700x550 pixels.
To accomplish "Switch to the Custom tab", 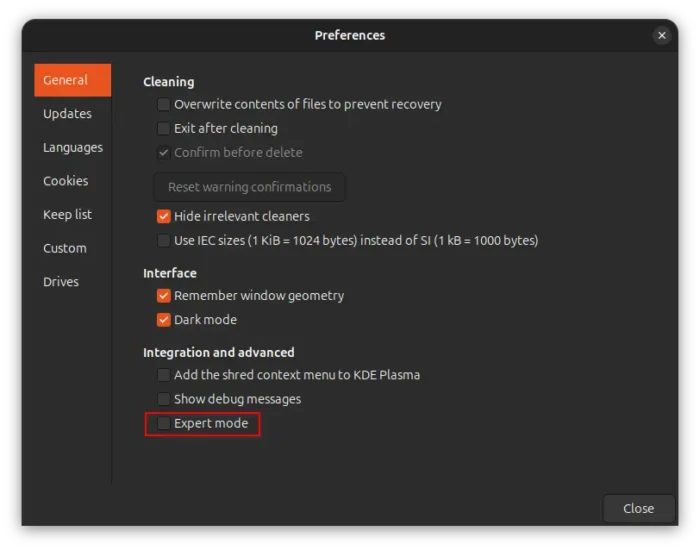I will (64, 248).
